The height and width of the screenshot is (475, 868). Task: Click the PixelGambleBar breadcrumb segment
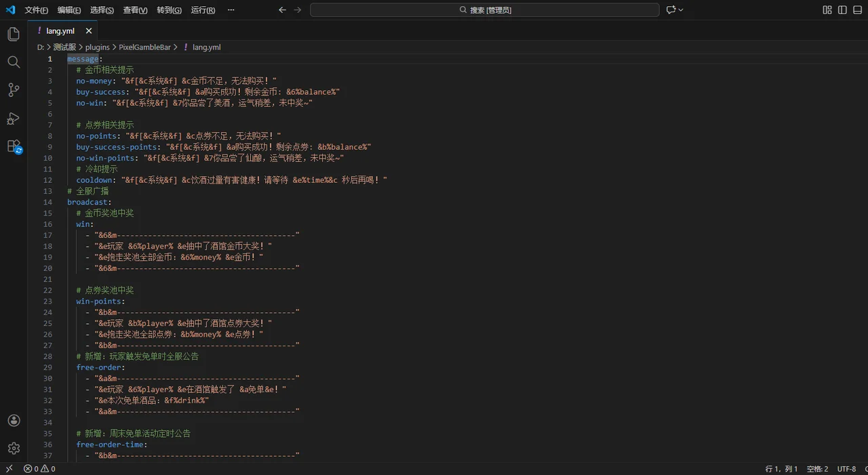point(145,47)
